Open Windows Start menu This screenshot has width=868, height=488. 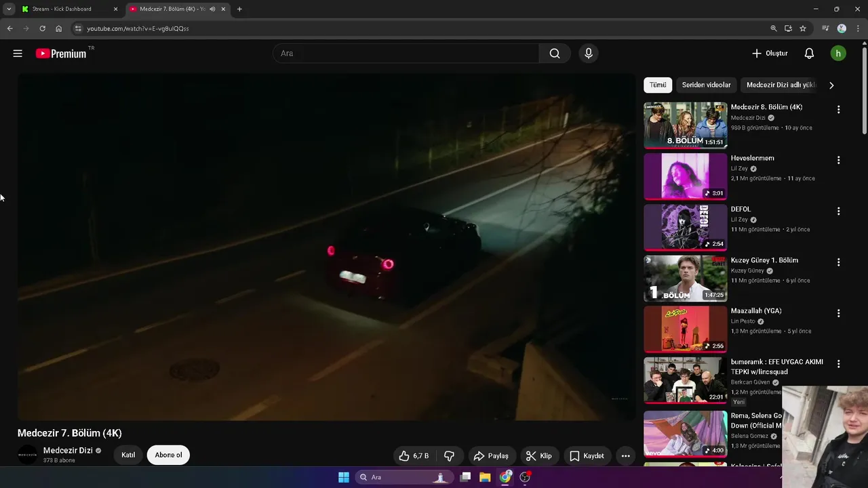pos(344,477)
